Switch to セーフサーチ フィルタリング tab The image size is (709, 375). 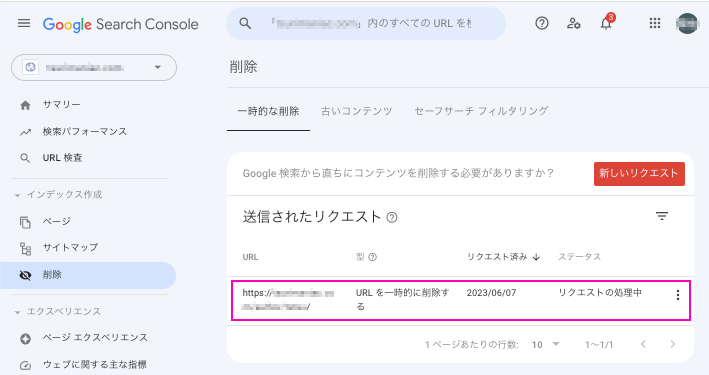pyautogui.click(x=481, y=111)
